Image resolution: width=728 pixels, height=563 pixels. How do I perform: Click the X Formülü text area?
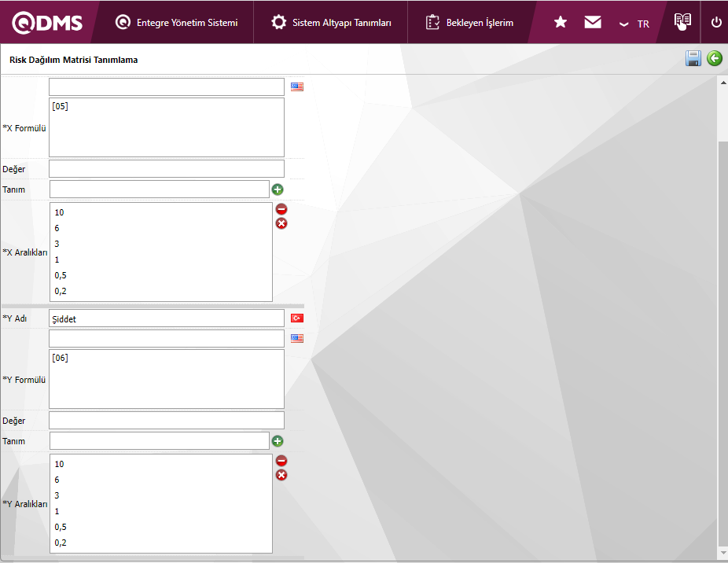167,127
